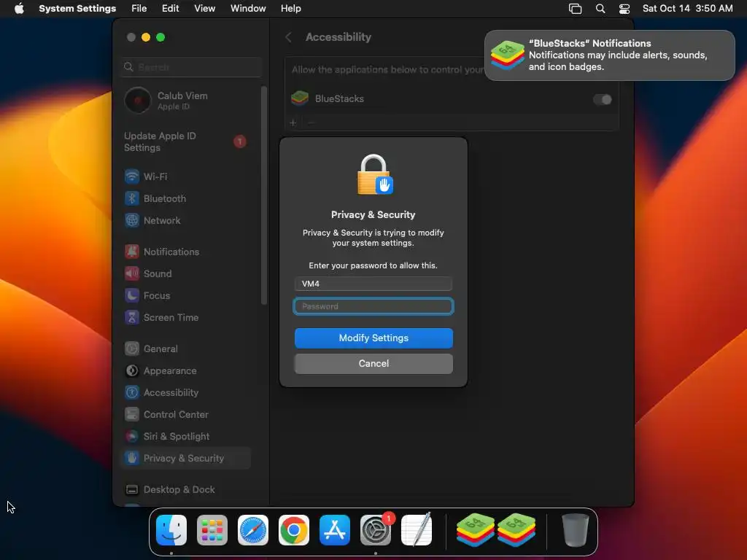Screen dimensions: 747x560
Task: Open TextEdit from the Dock
Action: (x=417, y=530)
